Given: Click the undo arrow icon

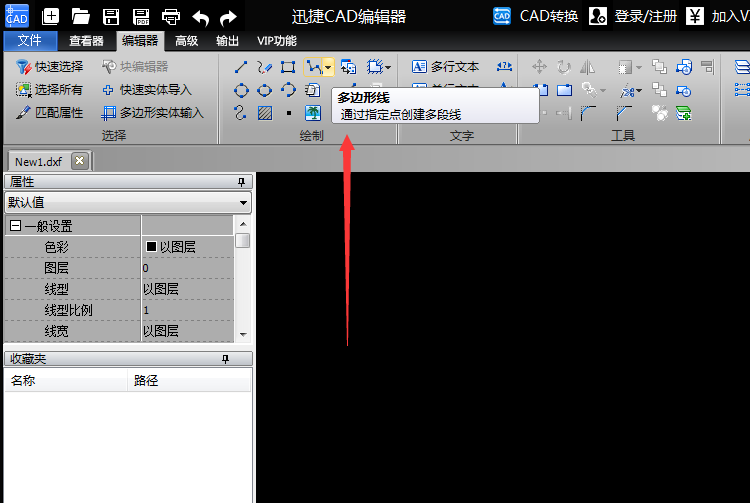Looking at the screenshot, I should coord(201,18).
